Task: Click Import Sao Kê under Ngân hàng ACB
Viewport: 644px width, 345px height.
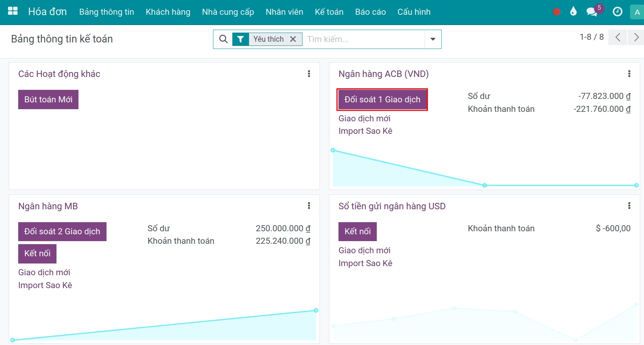Action: (x=365, y=131)
